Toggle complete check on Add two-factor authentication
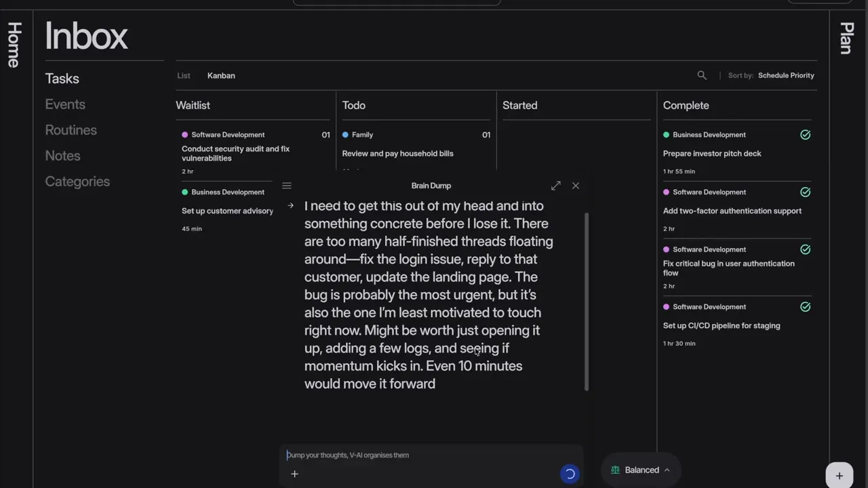This screenshot has height=488, width=868. pyautogui.click(x=805, y=192)
